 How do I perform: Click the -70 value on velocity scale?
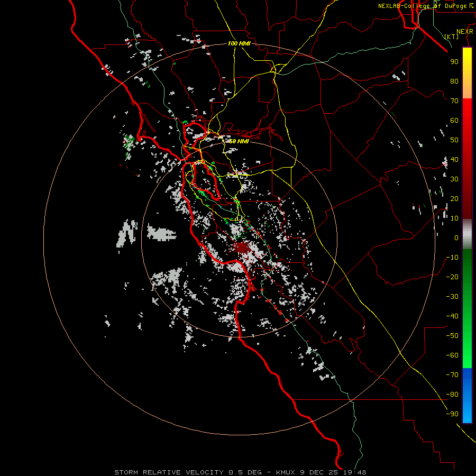tap(452, 374)
